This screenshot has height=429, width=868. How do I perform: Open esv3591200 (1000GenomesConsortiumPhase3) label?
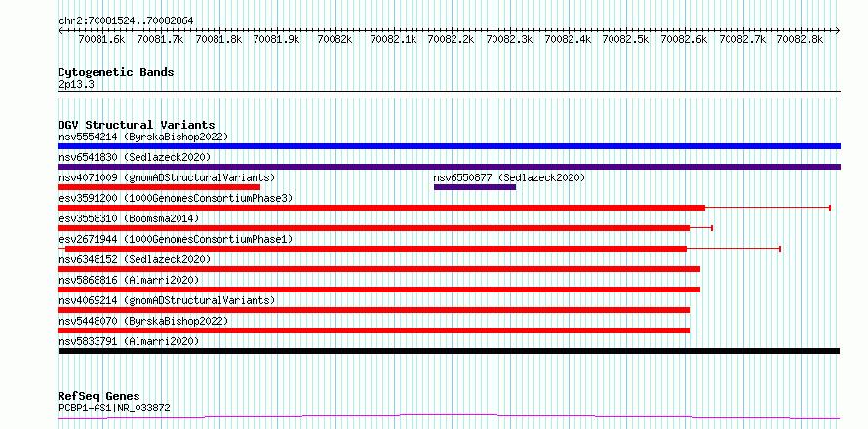pyautogui.click(x=176, y=198)
